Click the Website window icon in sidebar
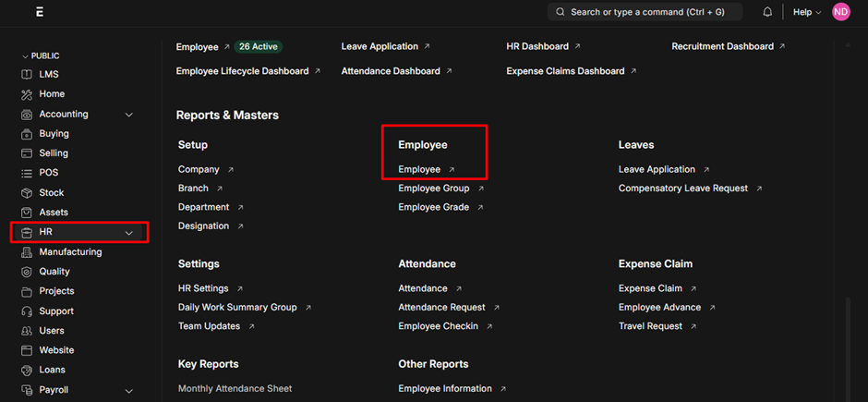Screen dimensions: 868x402 [27, 350]
